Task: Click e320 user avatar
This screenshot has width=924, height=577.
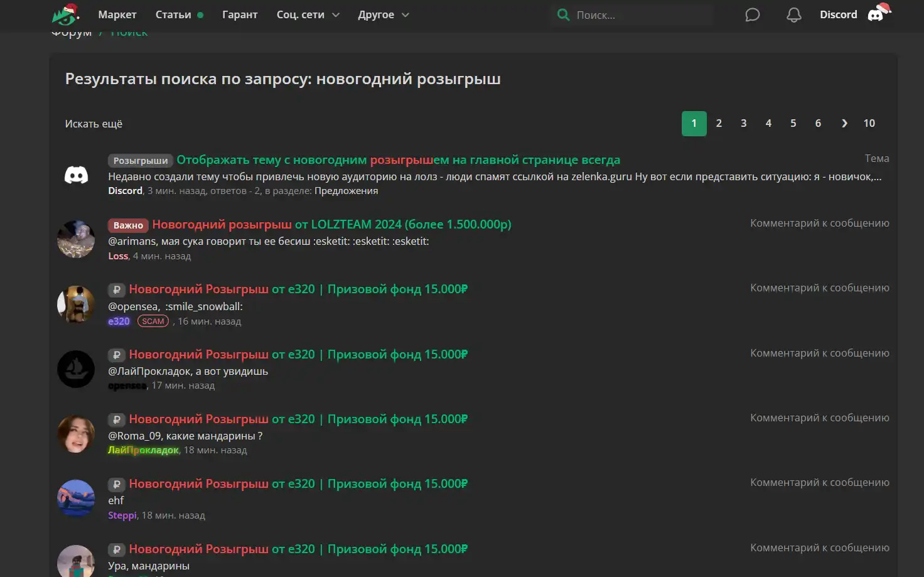Action: (76, 305)
